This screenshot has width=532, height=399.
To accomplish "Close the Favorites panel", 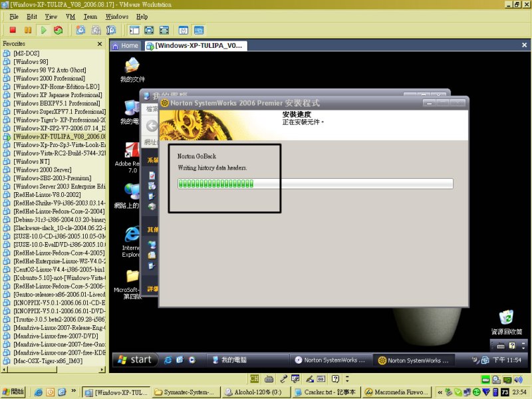I will (x=99, y=44).
